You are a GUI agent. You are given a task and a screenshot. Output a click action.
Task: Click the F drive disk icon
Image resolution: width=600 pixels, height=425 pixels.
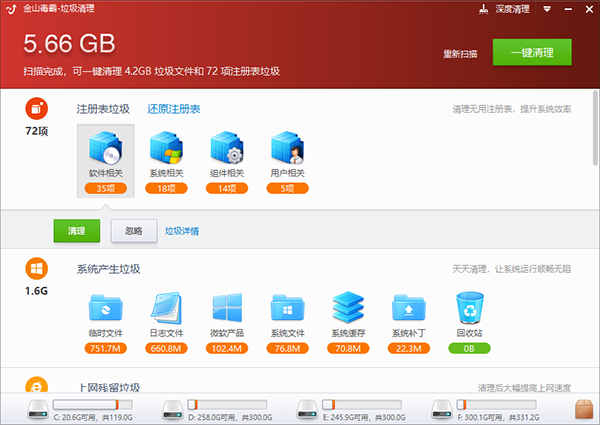442,410
